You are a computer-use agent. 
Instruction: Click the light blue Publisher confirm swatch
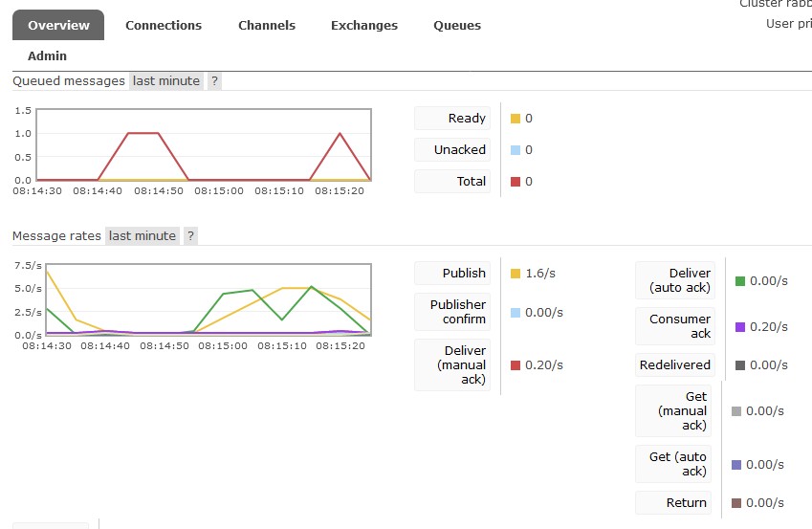coord(516,313)
